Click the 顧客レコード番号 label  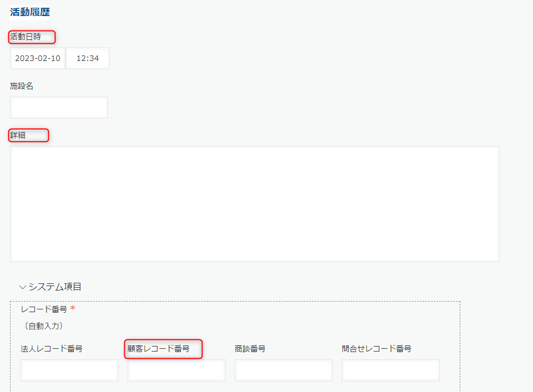(159, 349)
